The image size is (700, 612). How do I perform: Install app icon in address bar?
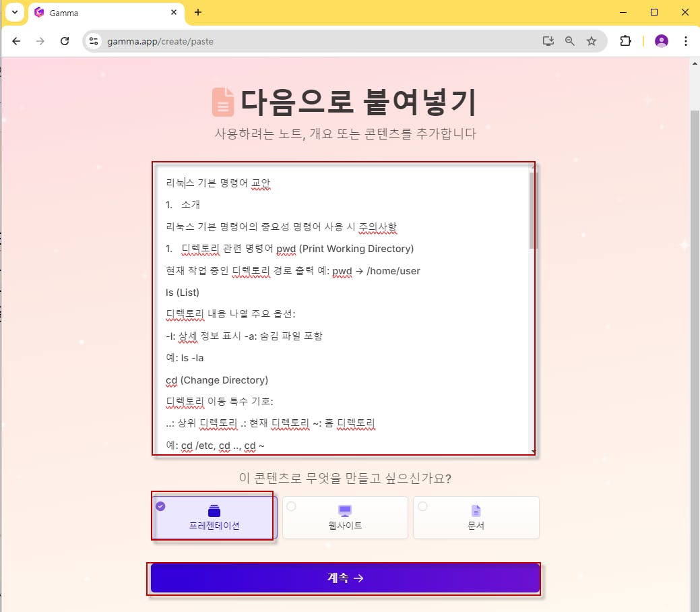tap(548, 41)
